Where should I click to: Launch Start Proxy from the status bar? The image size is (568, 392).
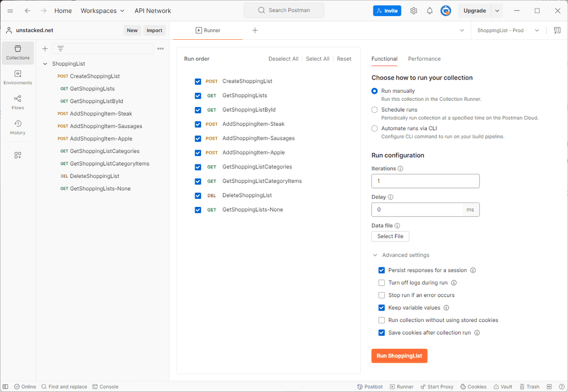click(x=437, y=386)
